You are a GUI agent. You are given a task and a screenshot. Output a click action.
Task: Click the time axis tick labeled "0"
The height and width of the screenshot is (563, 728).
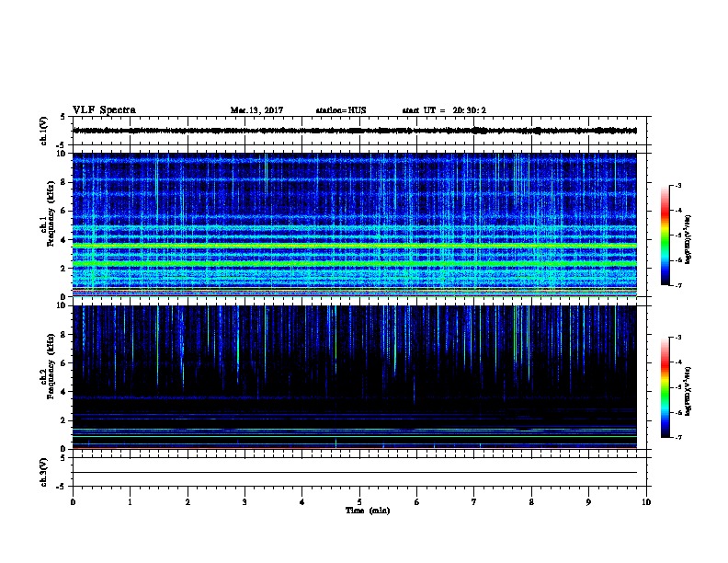pyautogui.click(x=73, y=502)
